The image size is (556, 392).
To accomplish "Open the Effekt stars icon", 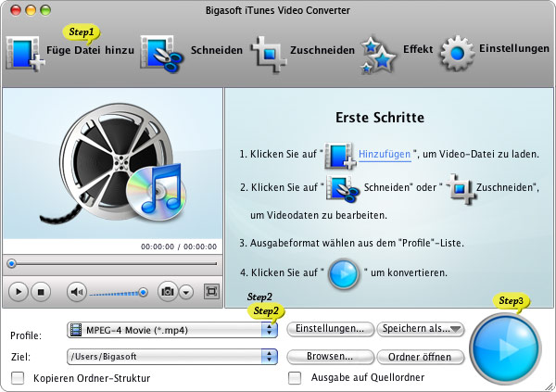I will (378, 55).
